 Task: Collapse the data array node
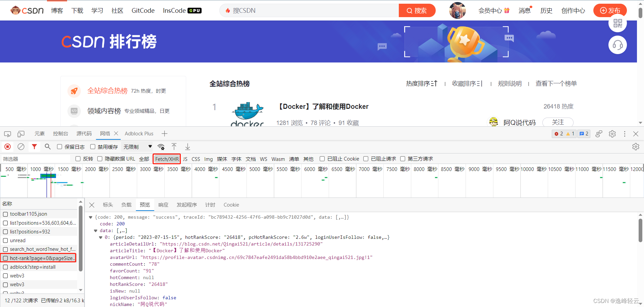pyautogui.click(x=96, y=231)
